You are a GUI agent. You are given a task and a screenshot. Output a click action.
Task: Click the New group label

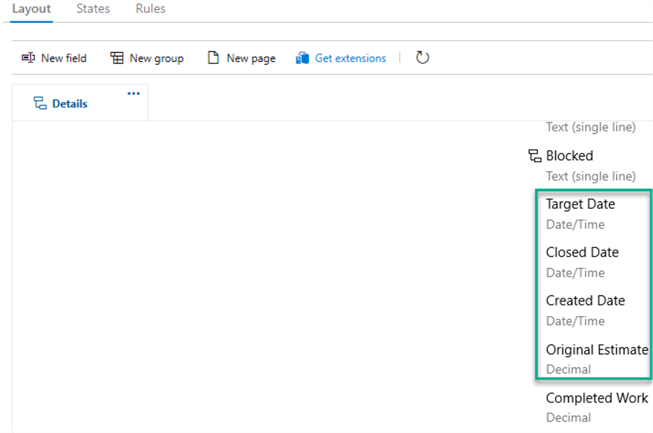pos(157,58)
